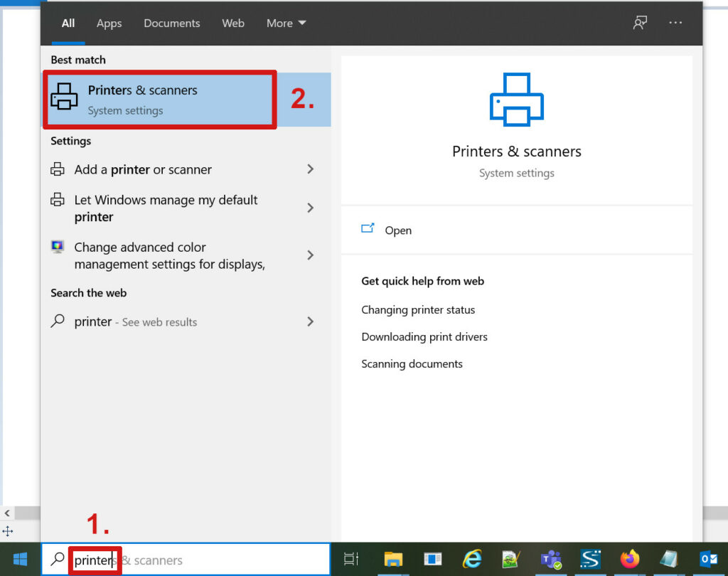This screenshot has width=728, height=576.
Task: Open the three-dot options menu
Action: (x=675, y=22)
